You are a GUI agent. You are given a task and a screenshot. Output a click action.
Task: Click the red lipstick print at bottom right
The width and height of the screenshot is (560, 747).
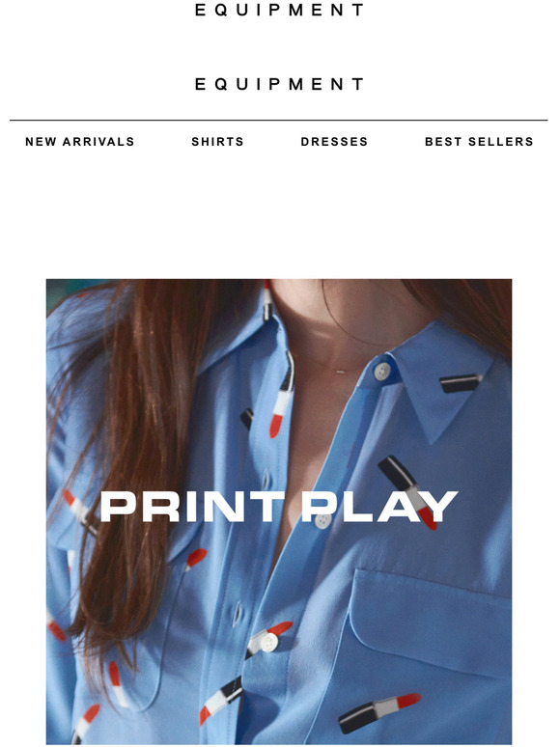379,712
